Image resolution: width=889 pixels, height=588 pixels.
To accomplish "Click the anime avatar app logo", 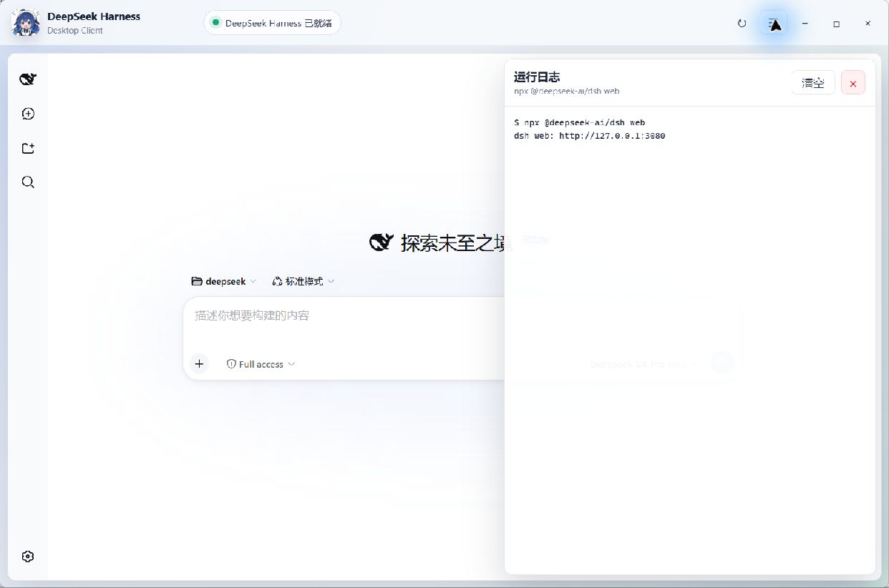I will coord(26,23).
